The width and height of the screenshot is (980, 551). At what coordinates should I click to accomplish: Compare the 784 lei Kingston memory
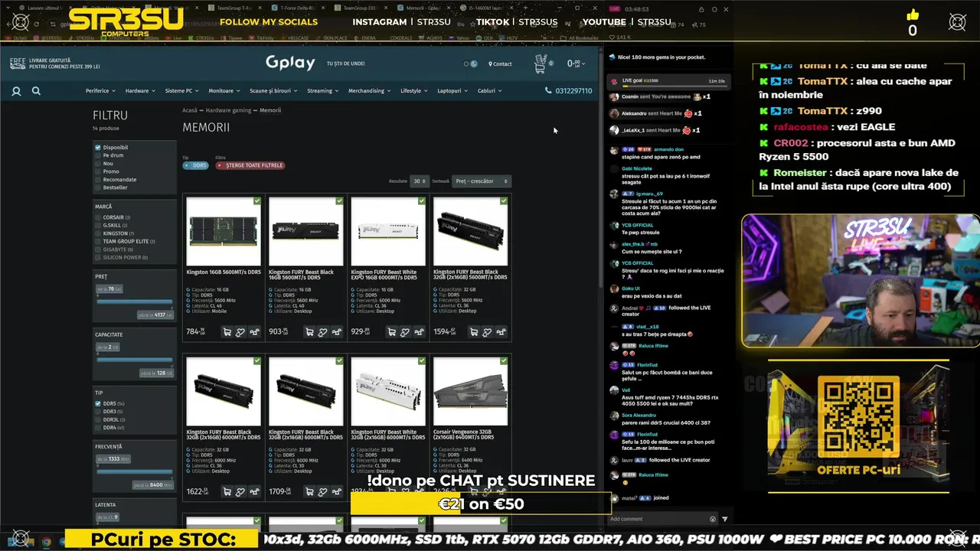tap(254, 332)
